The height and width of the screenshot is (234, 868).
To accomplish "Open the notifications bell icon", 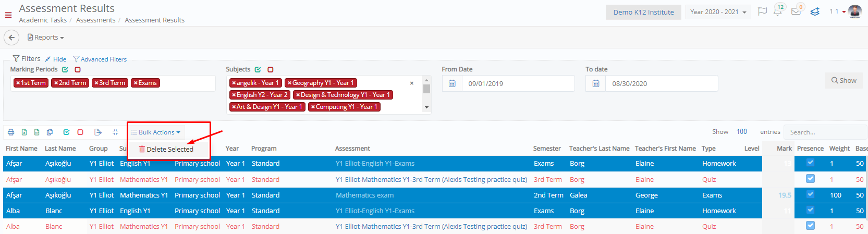I will (778, 12).
